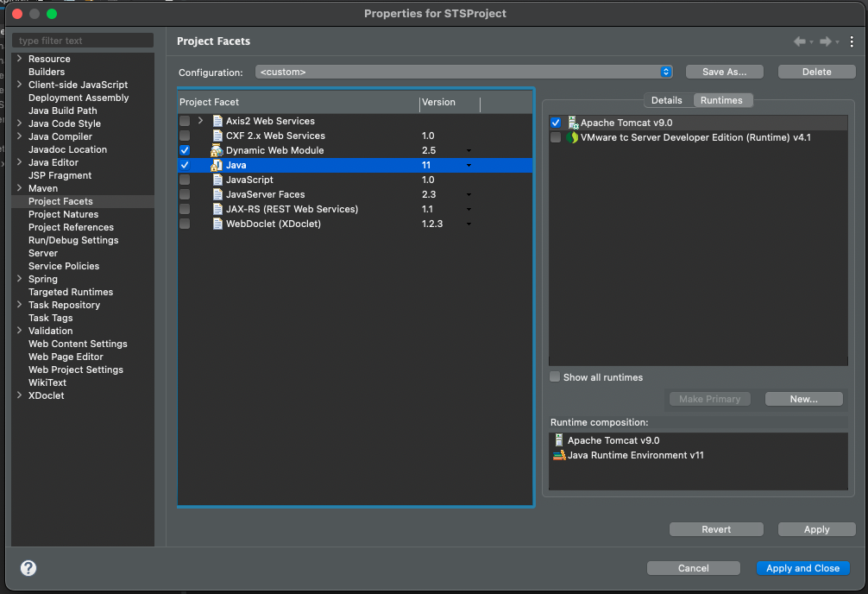The image size is (868, 594).
Task: Click the New... runtime button
Action: point(804,399)
